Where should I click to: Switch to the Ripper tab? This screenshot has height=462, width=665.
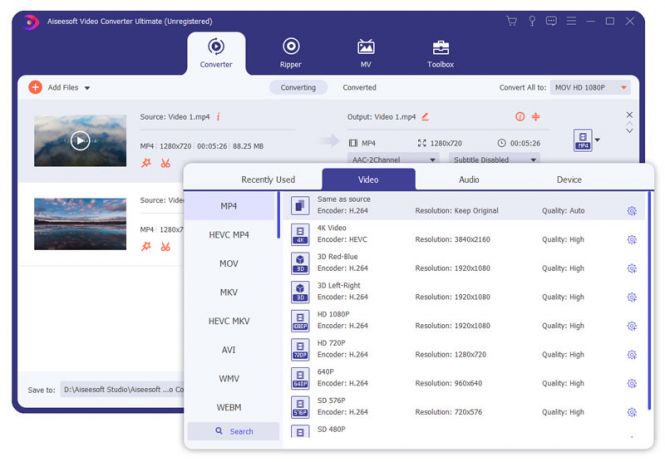291,53
